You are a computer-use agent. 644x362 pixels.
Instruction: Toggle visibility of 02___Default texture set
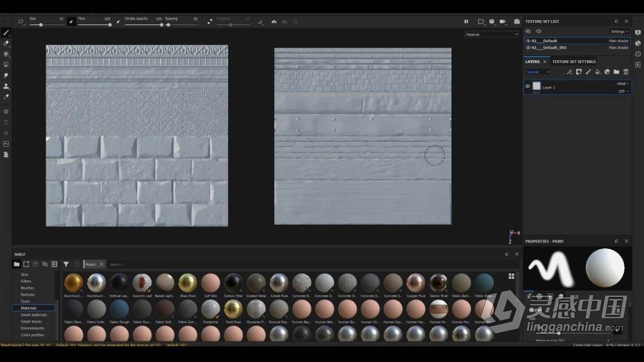click(x=528, y=41)
